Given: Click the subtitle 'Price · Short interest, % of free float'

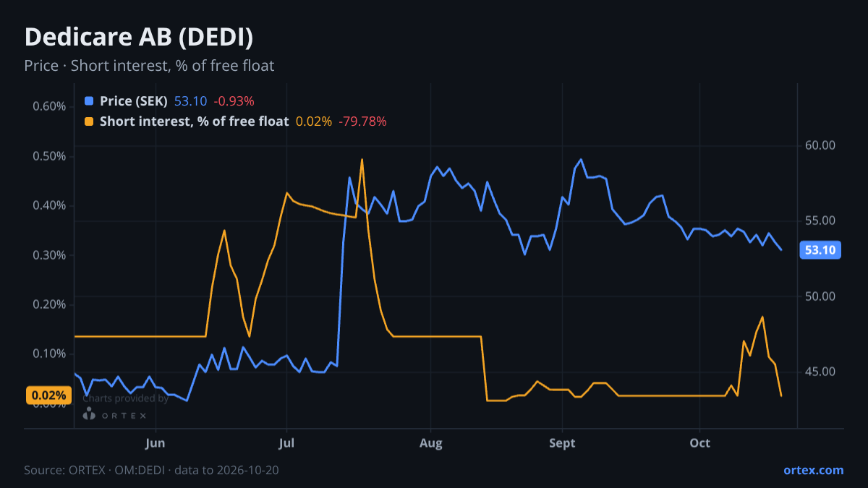Looking at the screenshot, I should point(149,66).
